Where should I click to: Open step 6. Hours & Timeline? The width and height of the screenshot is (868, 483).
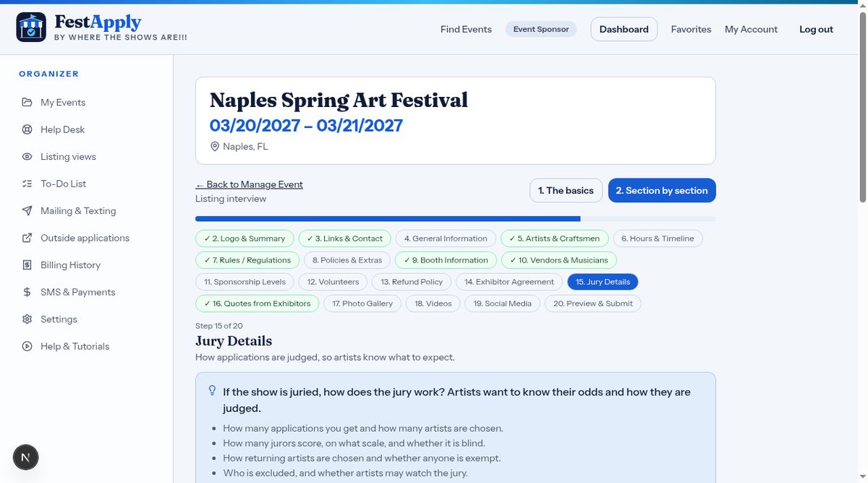[658, 239]
